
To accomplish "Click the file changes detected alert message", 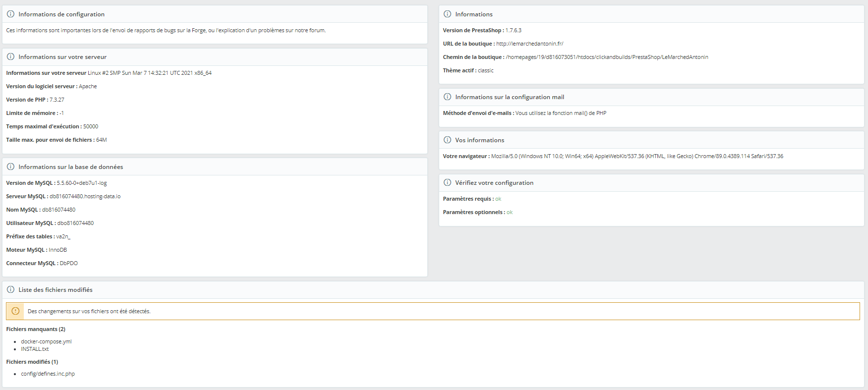I will (89, 311).
